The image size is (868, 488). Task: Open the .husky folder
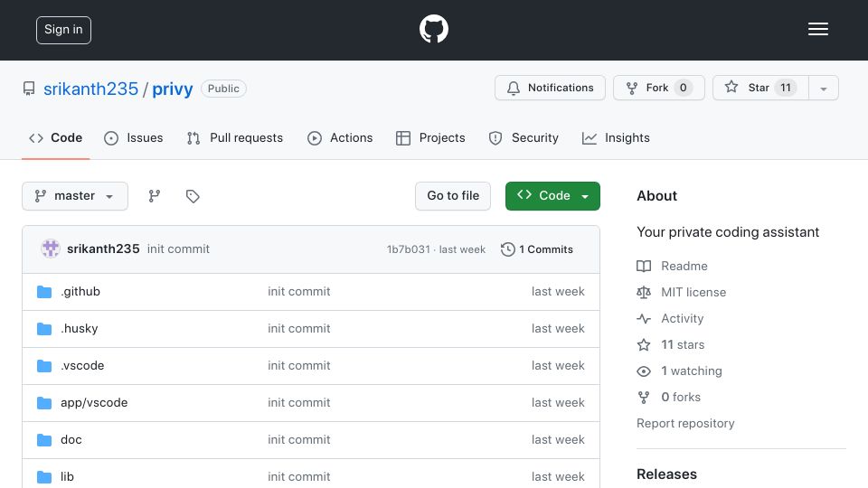pyautogui.click(x=80, y=329)
